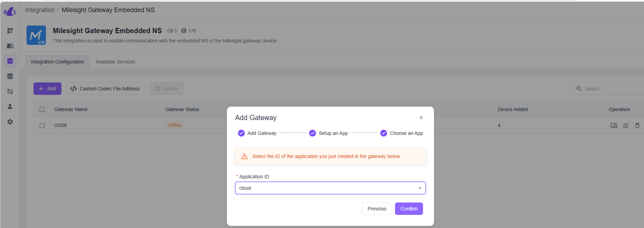The width and height of the screenshot is (644, 228).
Task: Click the Confirm button
Action: [409, 209]
